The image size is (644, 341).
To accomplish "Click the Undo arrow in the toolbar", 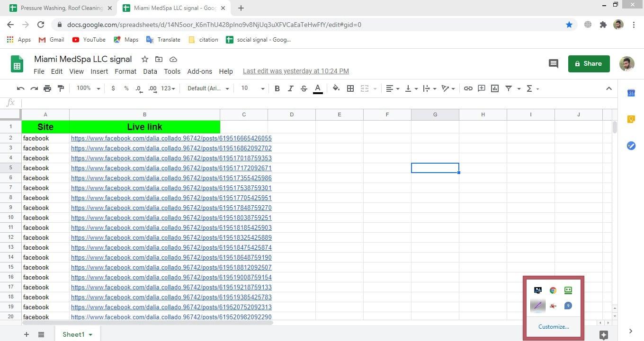I will (20, 88).
